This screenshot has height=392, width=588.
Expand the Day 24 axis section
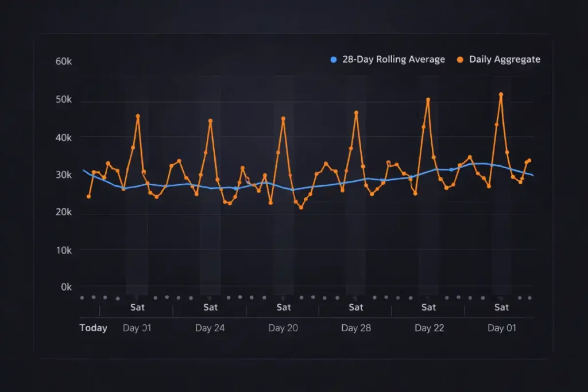[x=210, y=328]
